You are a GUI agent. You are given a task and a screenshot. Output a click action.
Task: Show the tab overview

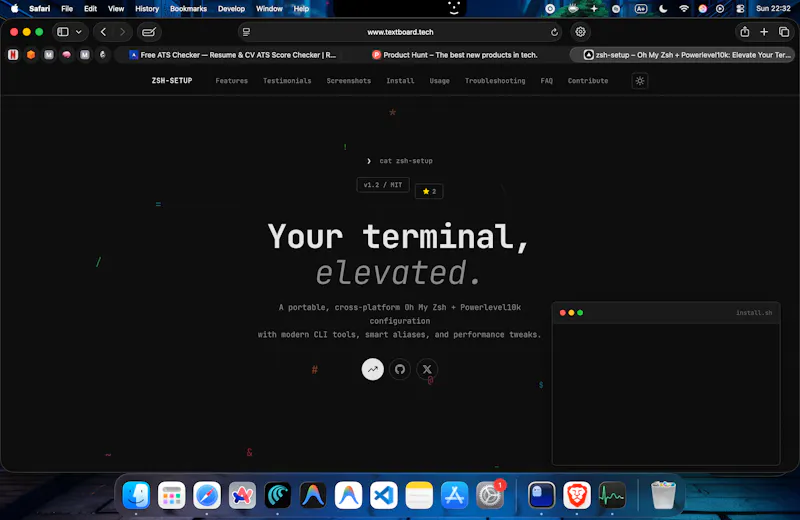pos(784,32)
